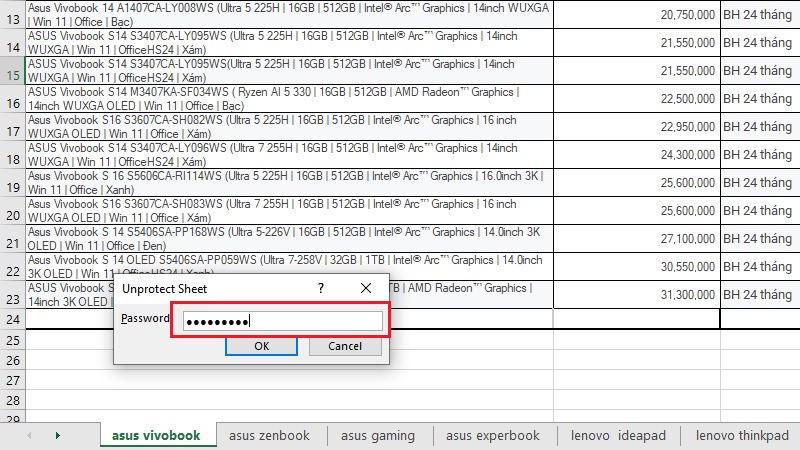Select Vivobook S14 M3407KA-SF034WS description cell

click(x=289, y=98)
